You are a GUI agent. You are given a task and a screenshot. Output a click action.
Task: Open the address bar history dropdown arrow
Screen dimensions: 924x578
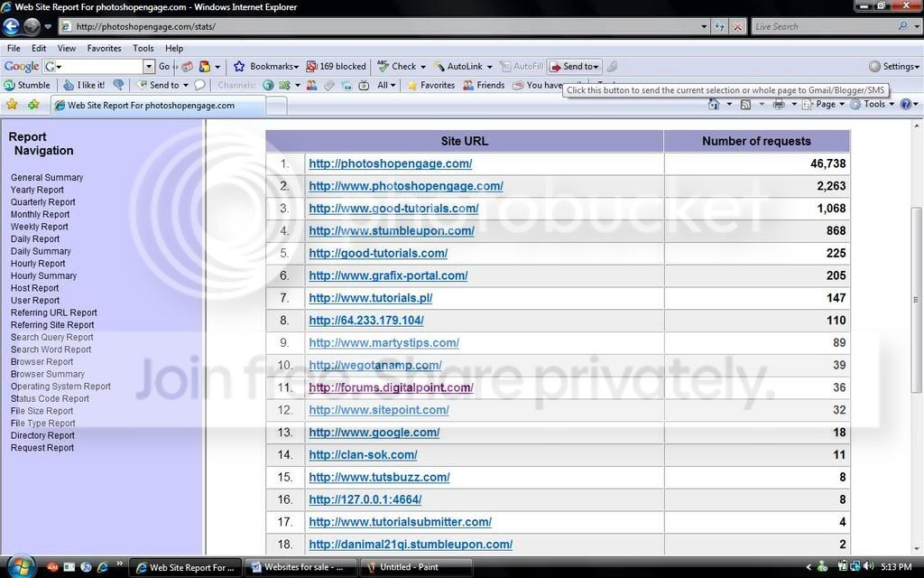(x=704, y=26)
